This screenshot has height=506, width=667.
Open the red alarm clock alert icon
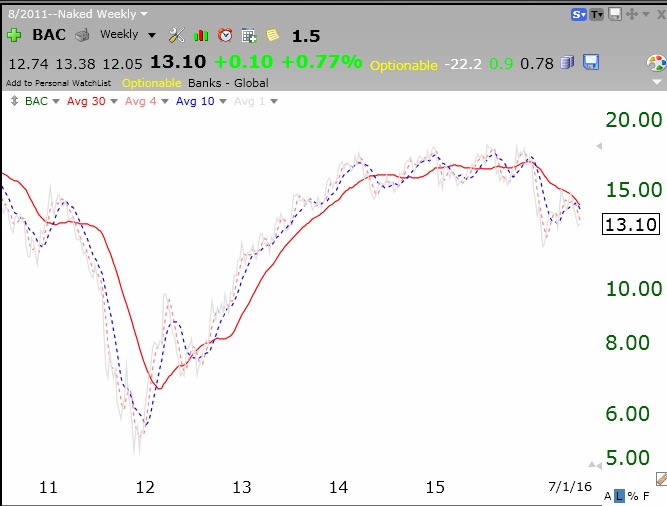225,35
